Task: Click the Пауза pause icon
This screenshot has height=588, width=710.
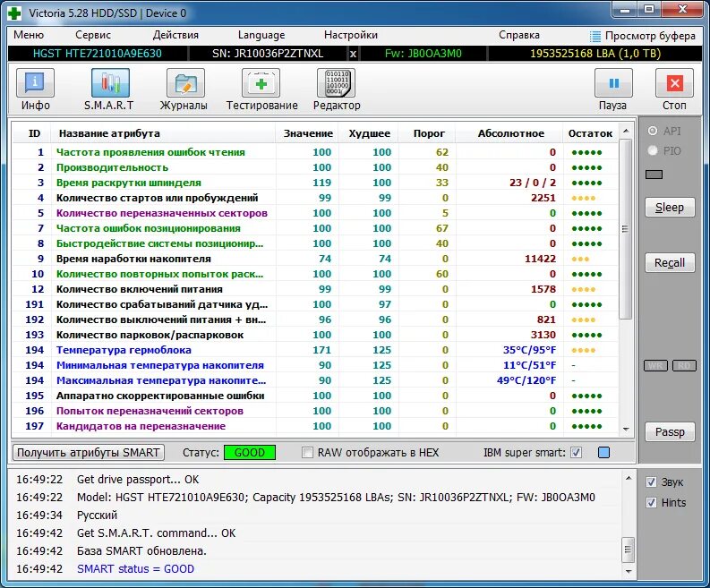Action: tap(613, 83)
